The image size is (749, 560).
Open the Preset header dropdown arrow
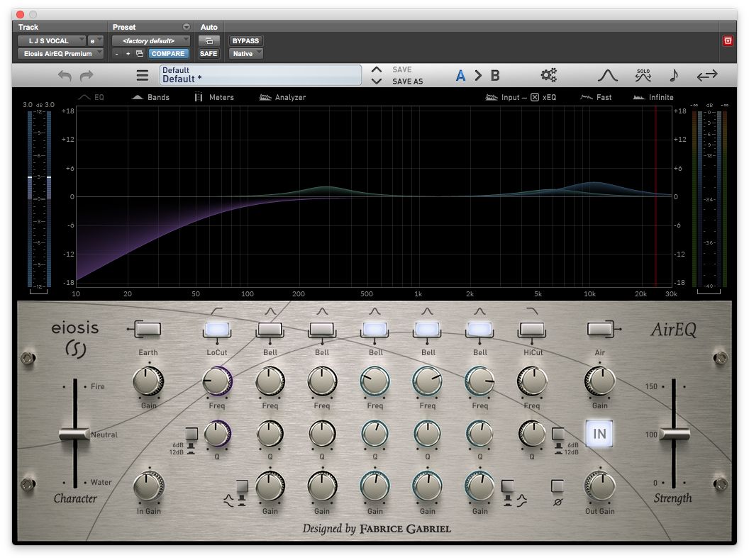coord(187,27)
